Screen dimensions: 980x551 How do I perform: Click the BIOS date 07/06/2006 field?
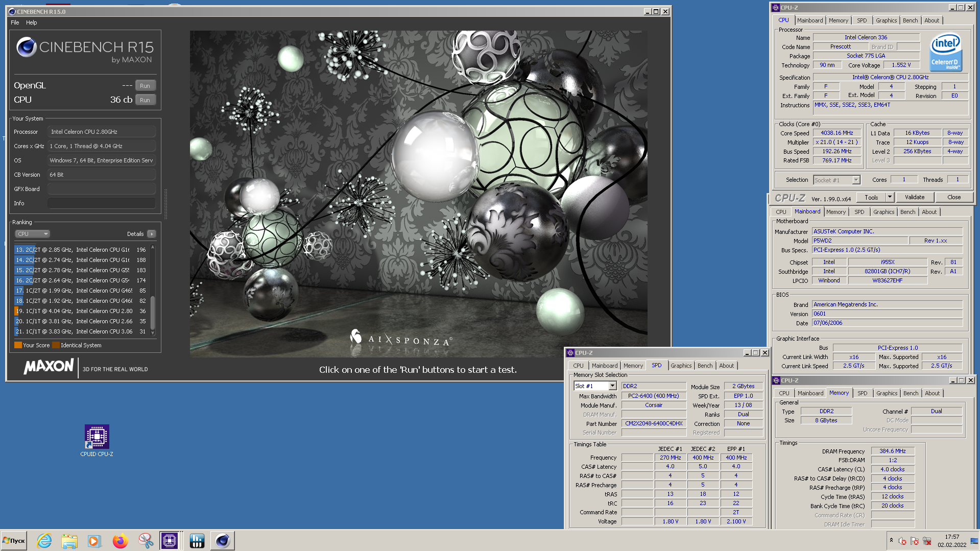[x=887, y=323]
